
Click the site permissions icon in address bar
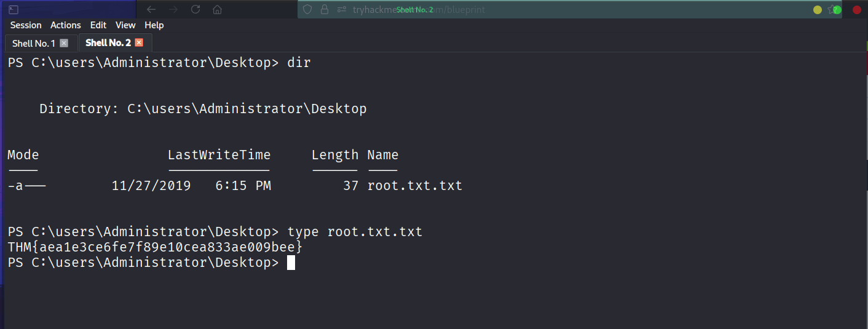[x=342, y=9]
